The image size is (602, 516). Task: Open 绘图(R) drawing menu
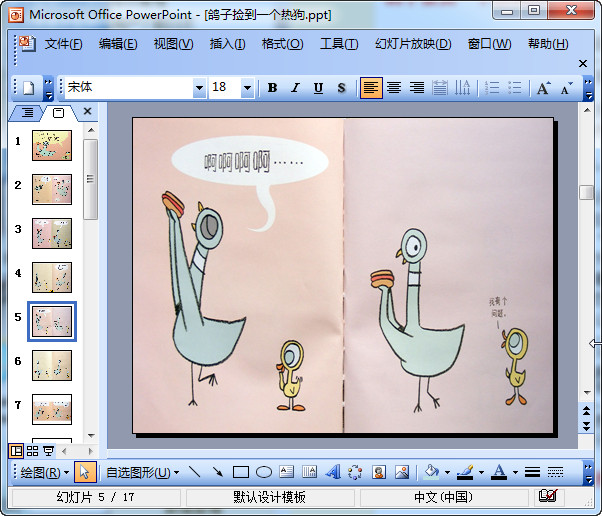click(x=44, y=472)
